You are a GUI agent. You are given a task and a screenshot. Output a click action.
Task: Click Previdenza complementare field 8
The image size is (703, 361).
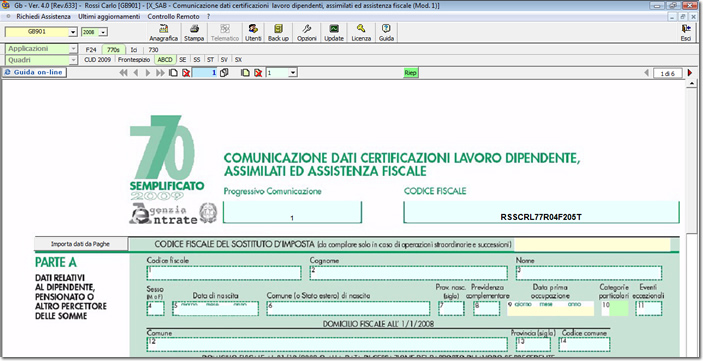click(x=486, y=309)
